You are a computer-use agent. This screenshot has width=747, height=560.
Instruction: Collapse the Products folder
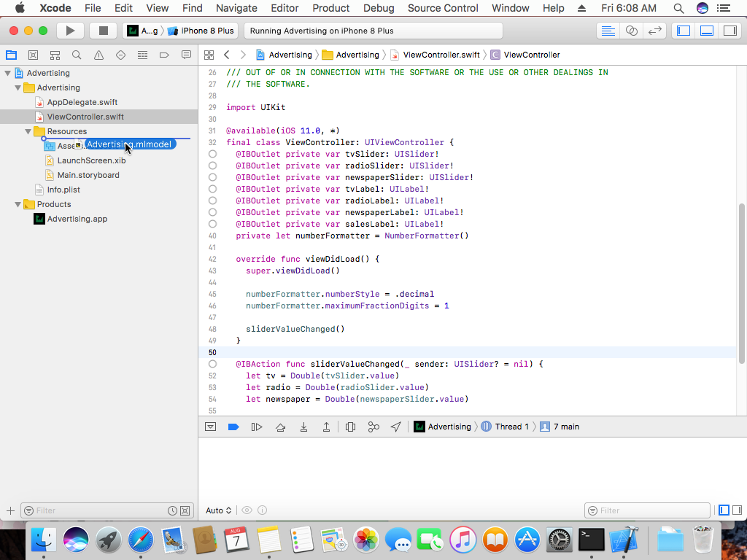coord(18,204)
